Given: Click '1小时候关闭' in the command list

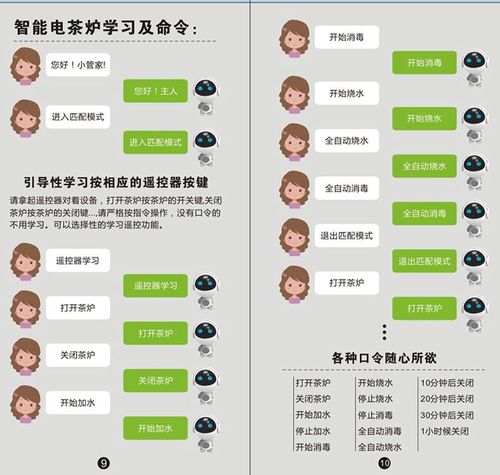Looking at the screenshot, I should [x=445, y=431].
